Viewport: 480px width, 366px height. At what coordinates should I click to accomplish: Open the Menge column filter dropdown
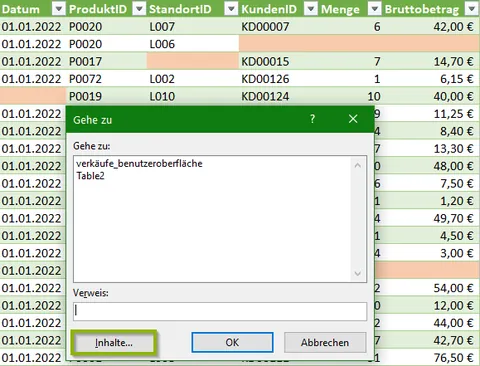click(375, 9)
